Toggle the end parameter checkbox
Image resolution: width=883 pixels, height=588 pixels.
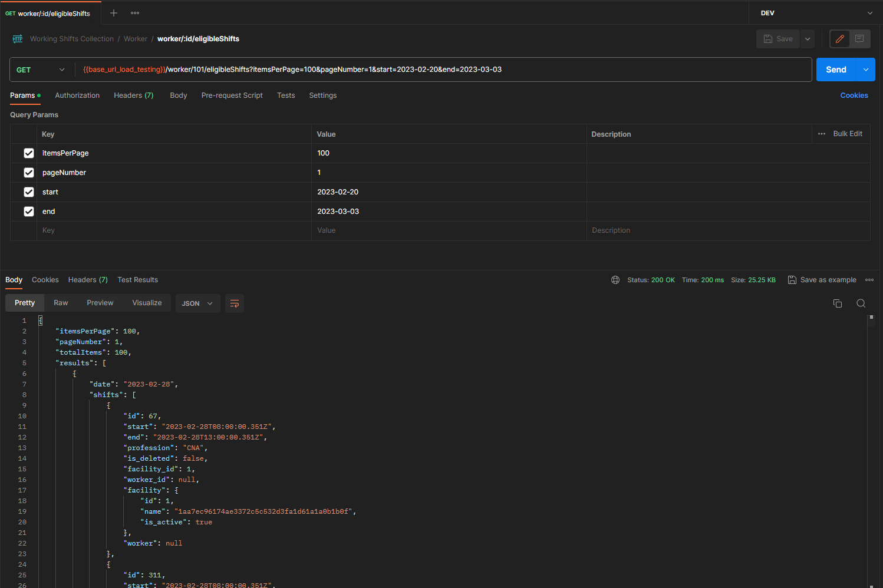[x=29, y=212]
